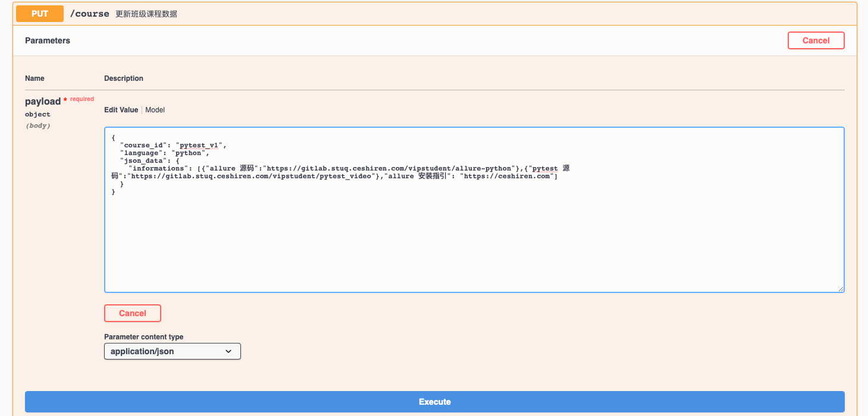Click the chevron arrow on content type select
The height and width of the screenshot is (416, 868).
228,351
